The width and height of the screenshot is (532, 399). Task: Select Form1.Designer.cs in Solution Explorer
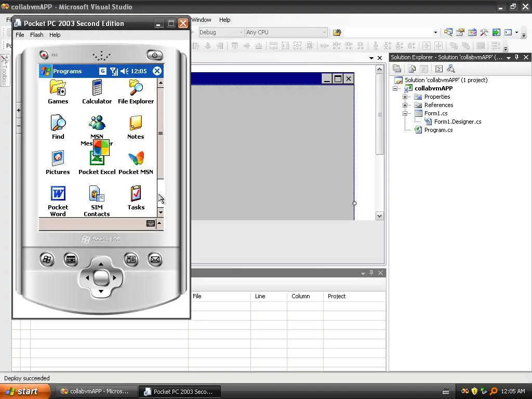pyautogui.click(x=457, y=122)
